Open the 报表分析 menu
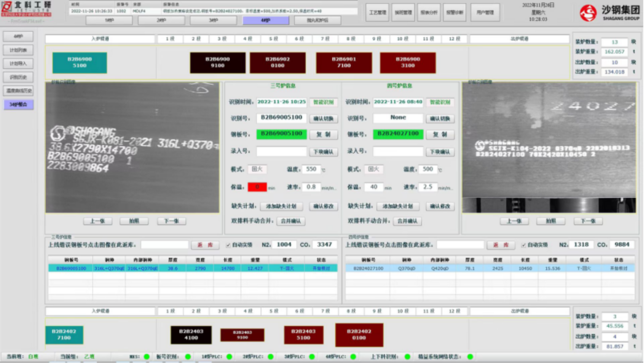The width and height of the screenshot is (644, 363). click(x=428, y=13)
